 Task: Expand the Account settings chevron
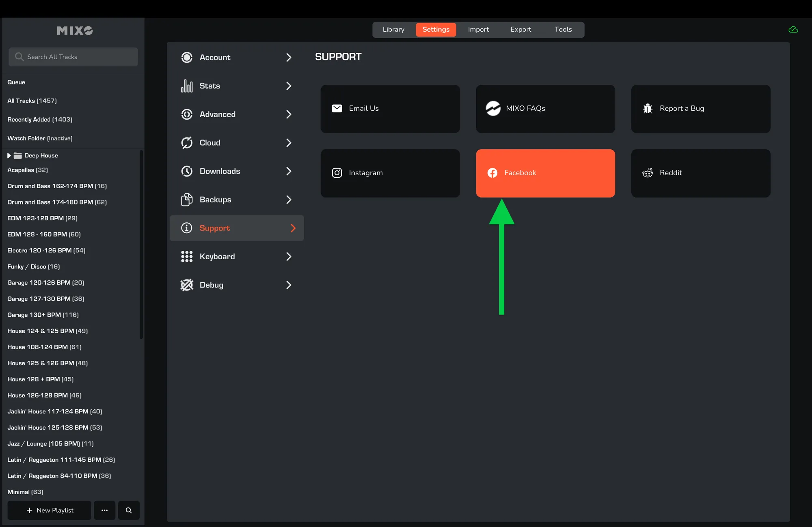point(289,58)
